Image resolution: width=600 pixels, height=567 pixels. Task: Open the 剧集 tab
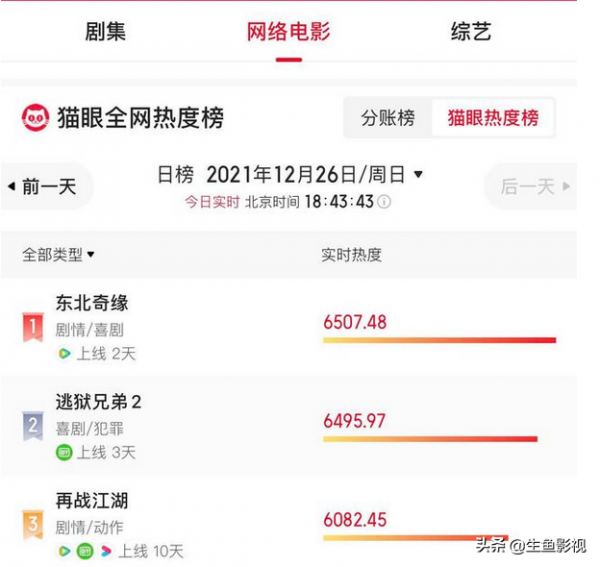tap(105, 31)
